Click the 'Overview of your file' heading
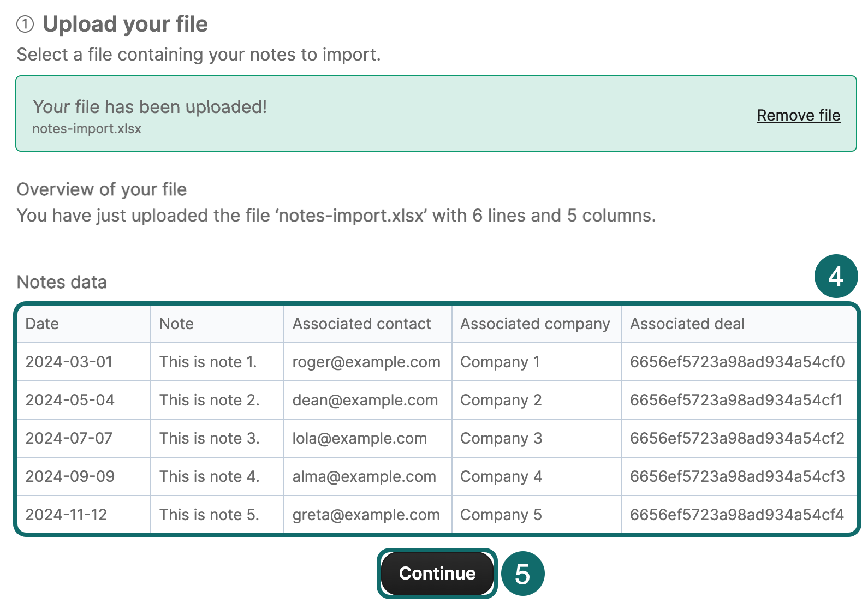 pos(102,189)
